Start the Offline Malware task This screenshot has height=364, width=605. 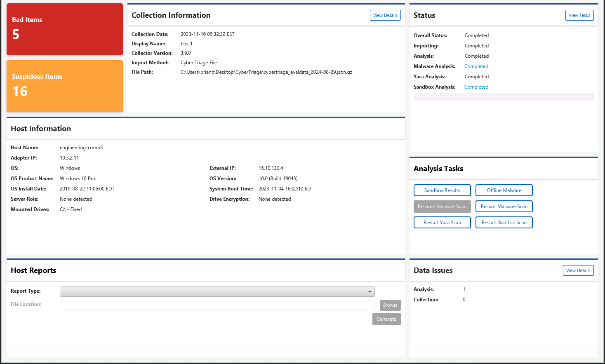504,190
